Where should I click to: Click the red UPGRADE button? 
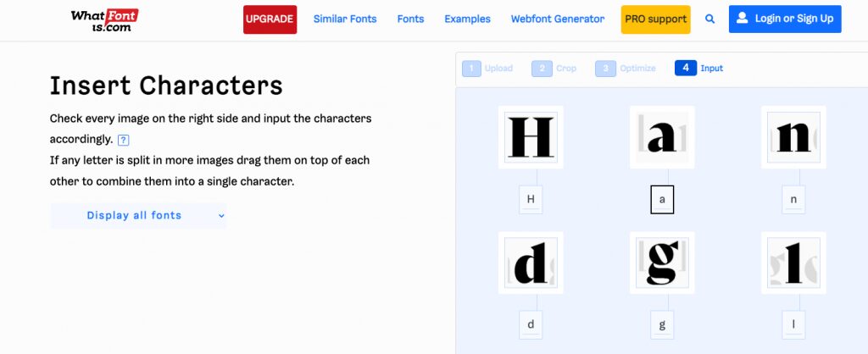coord(270,19)
